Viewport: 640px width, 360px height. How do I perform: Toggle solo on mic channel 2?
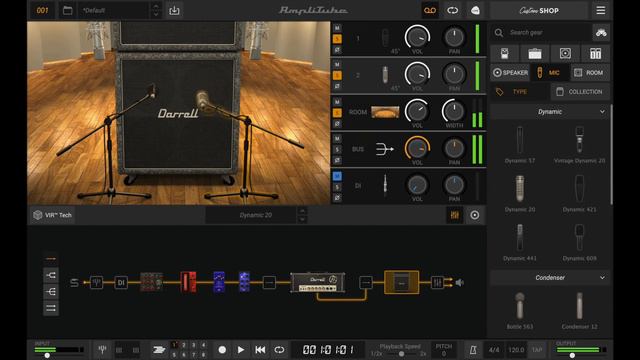pyautogui.click(x=337, y=76)
